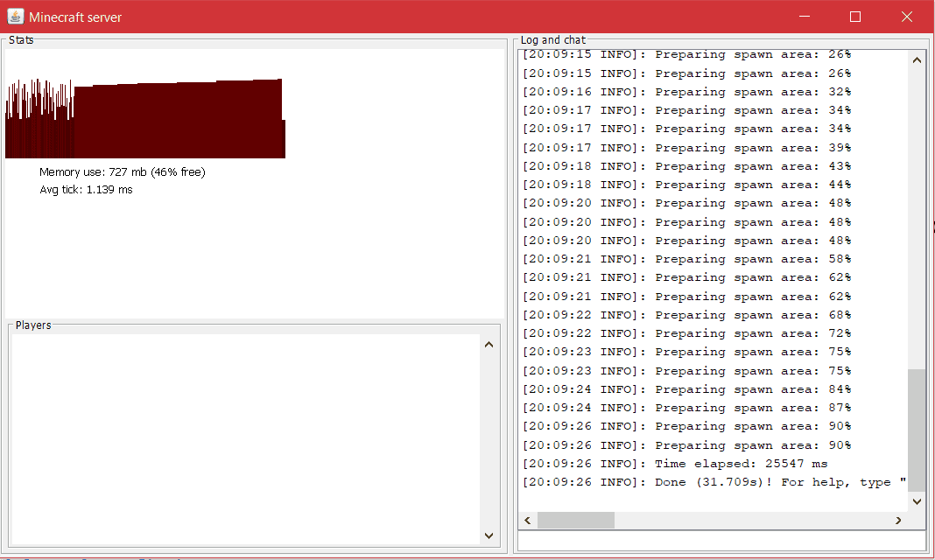This screenshot has width=935, height=560.
Task: Click the "Avg tick: 1.139 ms" label
Action: tap(86, 190)
